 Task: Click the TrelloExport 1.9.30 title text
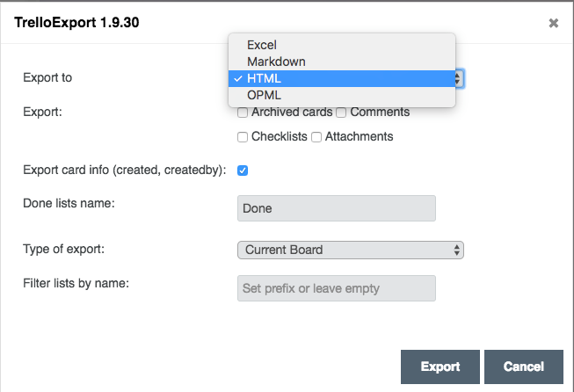[x=76, y=22]
